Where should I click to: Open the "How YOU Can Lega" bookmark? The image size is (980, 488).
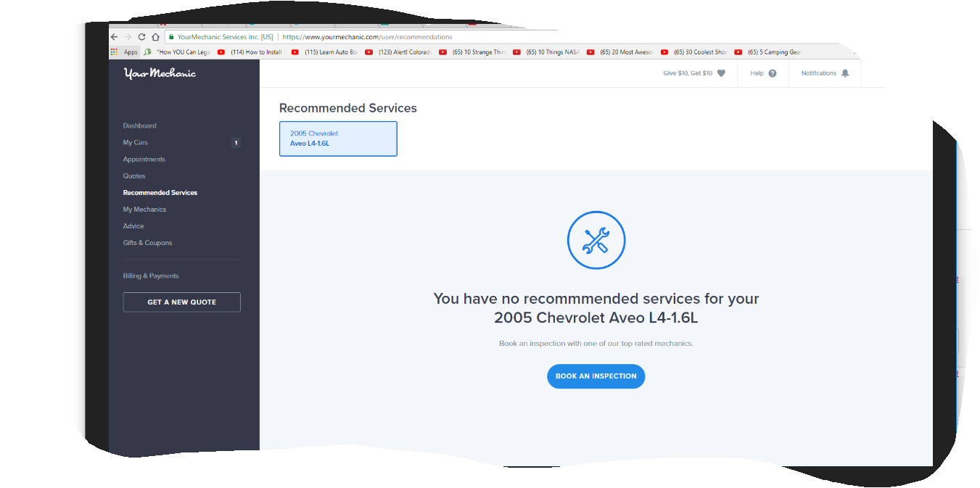[177, 52]
